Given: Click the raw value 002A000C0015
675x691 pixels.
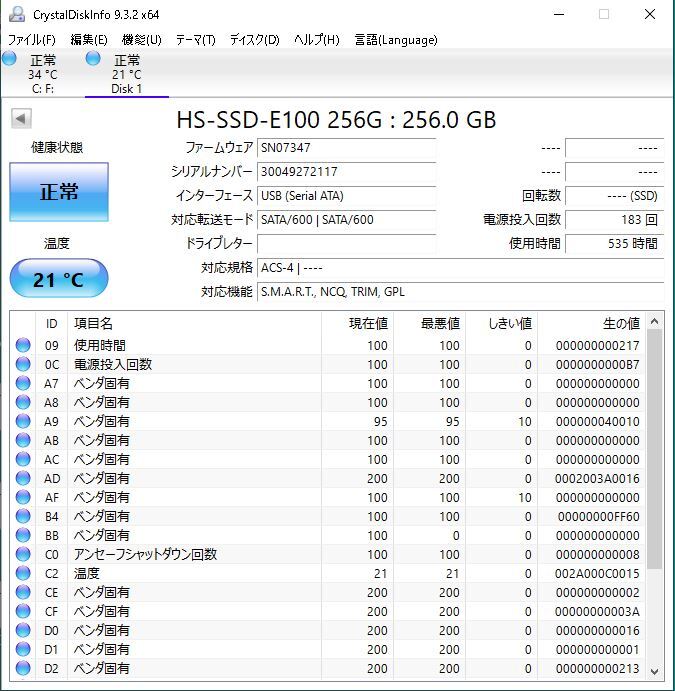Looking at the screenshot, I should (597, 573).
